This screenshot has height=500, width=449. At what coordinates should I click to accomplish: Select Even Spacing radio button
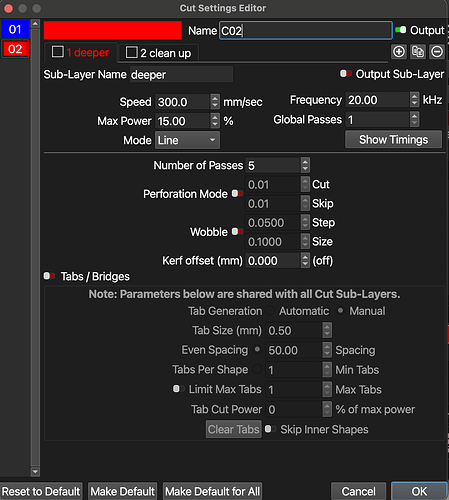coord(257,350)
